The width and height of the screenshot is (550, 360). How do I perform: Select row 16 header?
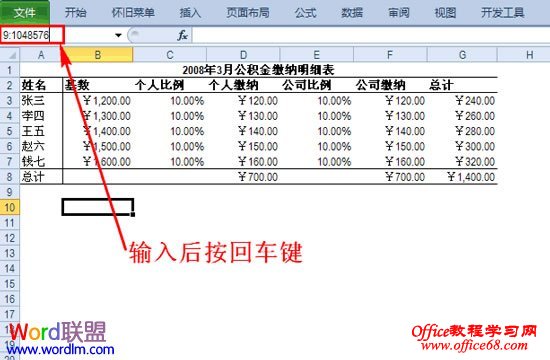(10, 299)
